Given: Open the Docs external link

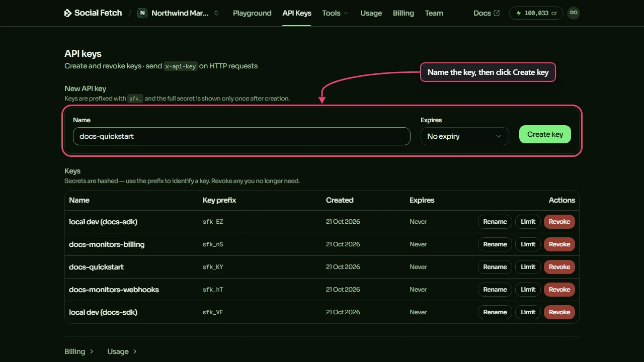Looking at the screenshot, I should pyautogui.click(x=487, y=13).
